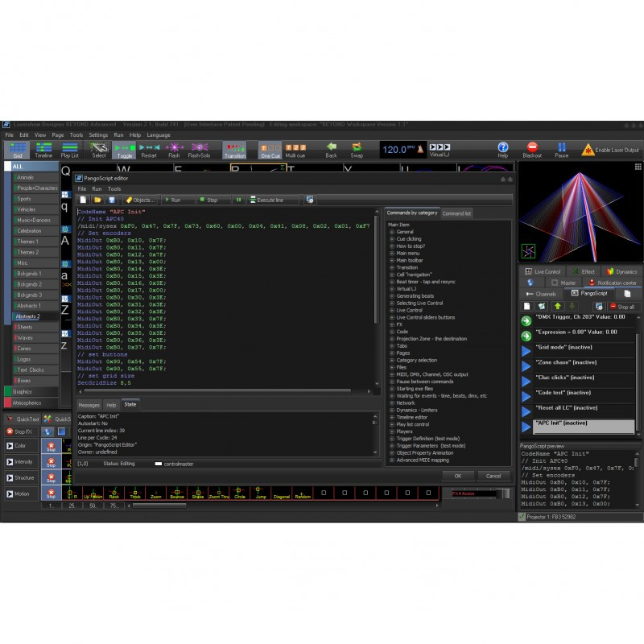This screenshot has width=644, height=644.
Task: Click the Swap toolbar icon
Action: click(x=357, y=150)
